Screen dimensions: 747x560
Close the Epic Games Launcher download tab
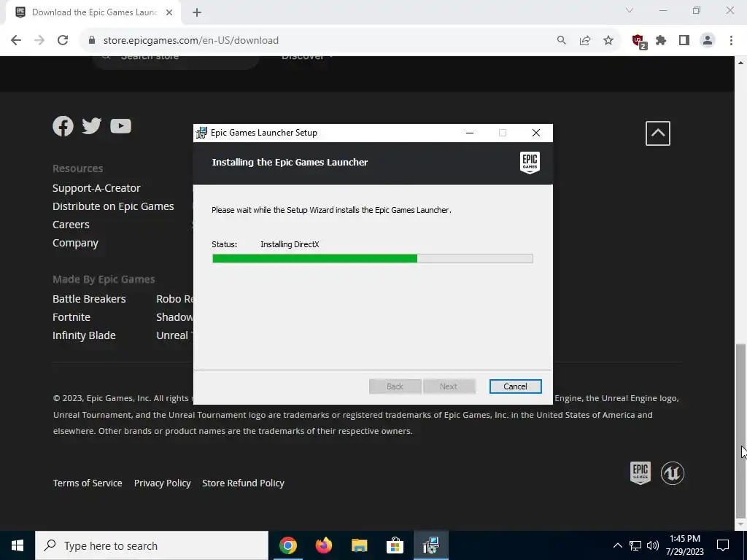[x=169, y=12]
